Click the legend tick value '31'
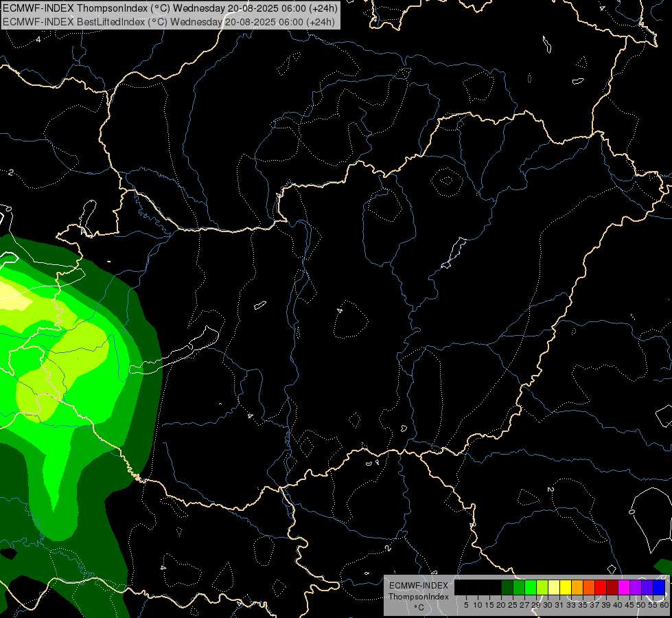 559,605
